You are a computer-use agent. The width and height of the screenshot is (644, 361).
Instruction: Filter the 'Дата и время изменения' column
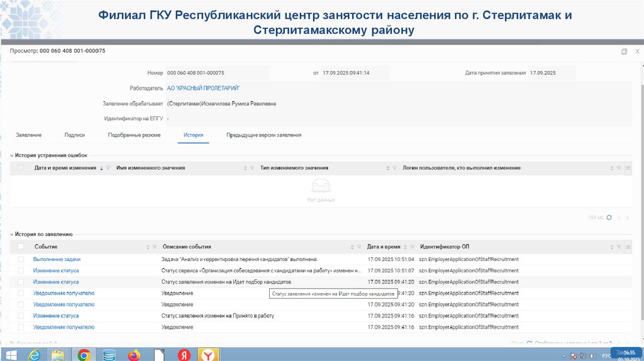coord(108,168)
